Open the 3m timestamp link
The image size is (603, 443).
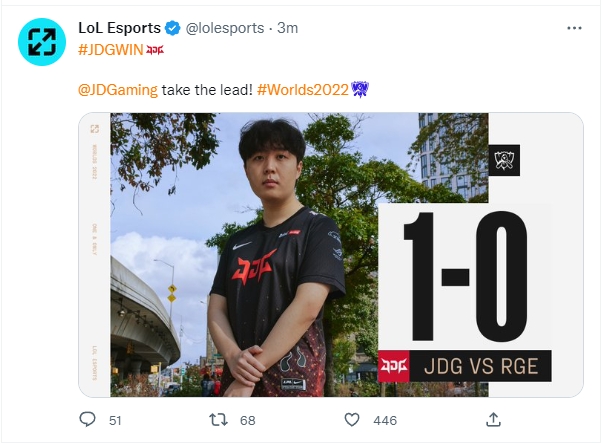[288, 28]
